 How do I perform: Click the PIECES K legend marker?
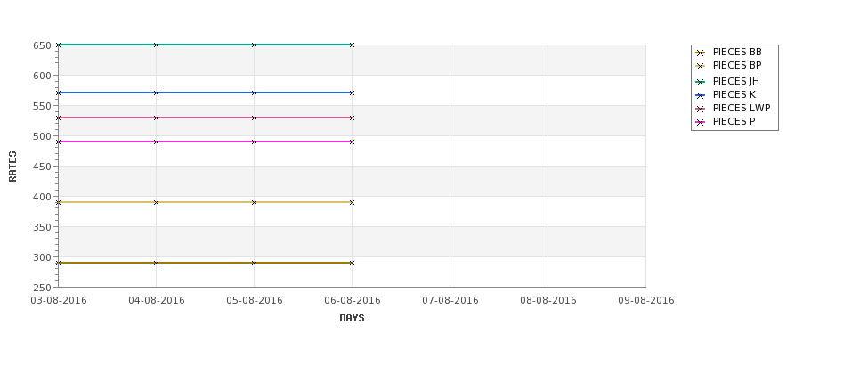(x=701, y=95)
